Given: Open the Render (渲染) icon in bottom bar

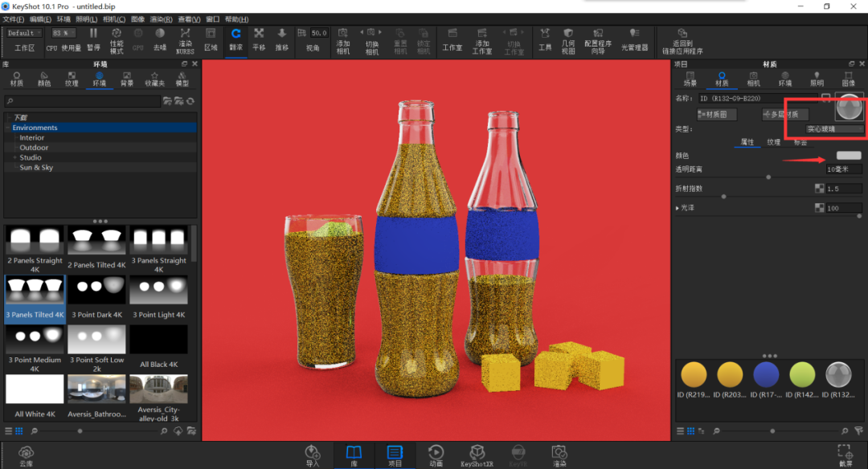Looking at the screenshot, I should click(x=559, y=456).
